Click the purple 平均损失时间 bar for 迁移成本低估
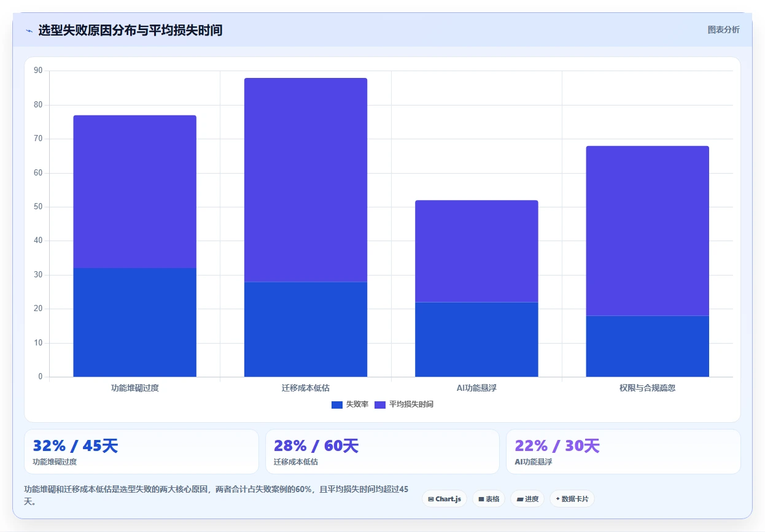 [306, 180]
